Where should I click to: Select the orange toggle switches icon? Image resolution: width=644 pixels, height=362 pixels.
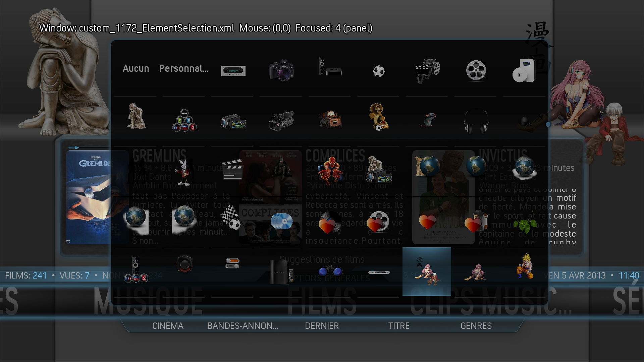point(232,263)
